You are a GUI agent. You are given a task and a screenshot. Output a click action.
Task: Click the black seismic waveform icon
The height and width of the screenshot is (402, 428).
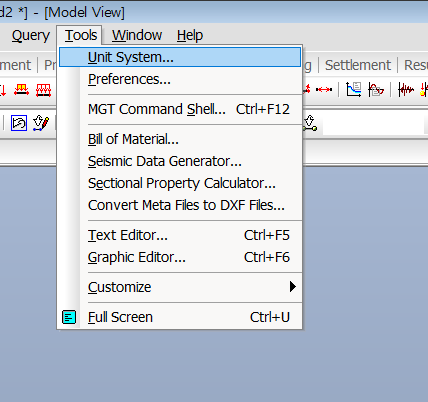406,89
